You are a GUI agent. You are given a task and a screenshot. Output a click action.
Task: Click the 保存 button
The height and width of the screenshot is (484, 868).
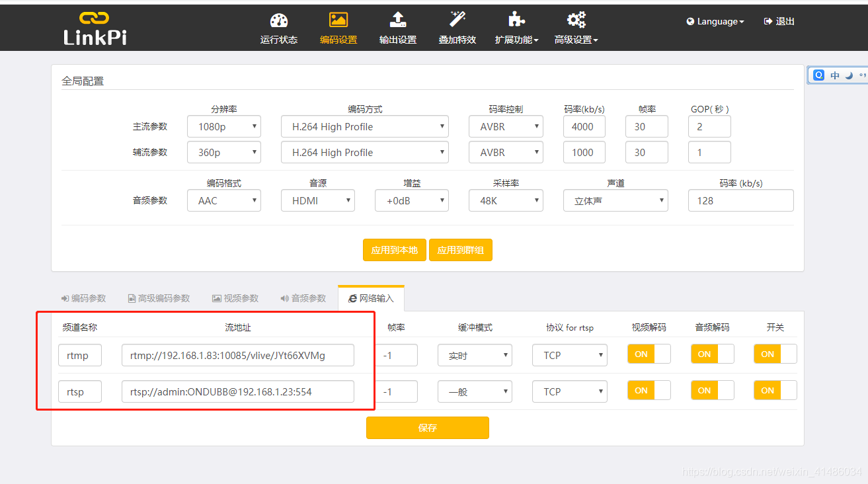(428, 428)
